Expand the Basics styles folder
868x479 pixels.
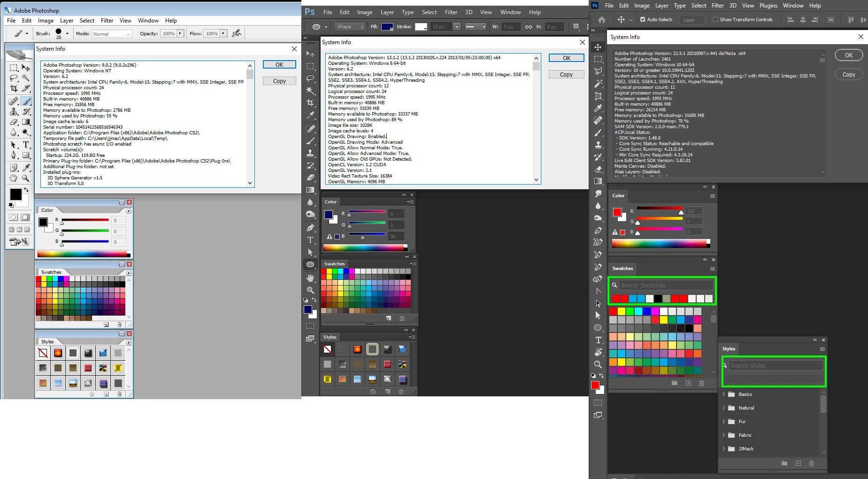[723, 394]
